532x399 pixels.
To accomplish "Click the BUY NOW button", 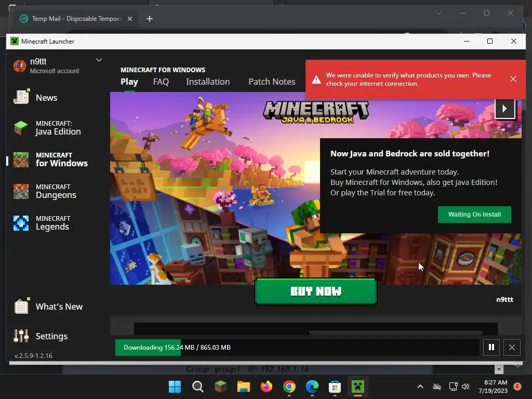I will coord(315,291).
